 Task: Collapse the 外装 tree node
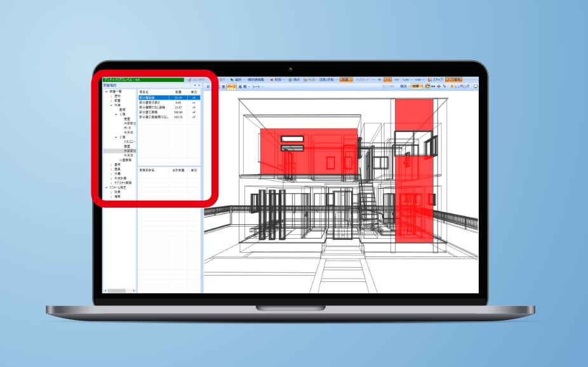110,105
